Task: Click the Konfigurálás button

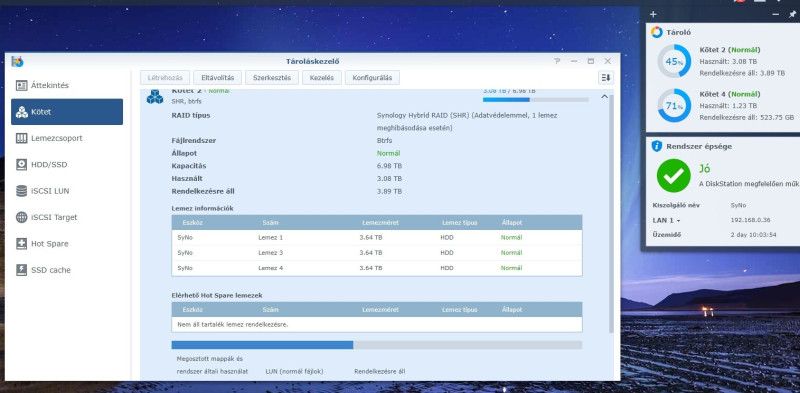Action: click(372, 78)
